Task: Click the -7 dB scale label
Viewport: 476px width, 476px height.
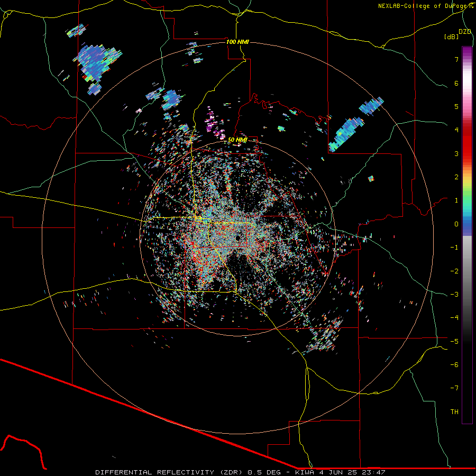Action: pos(454,388)
